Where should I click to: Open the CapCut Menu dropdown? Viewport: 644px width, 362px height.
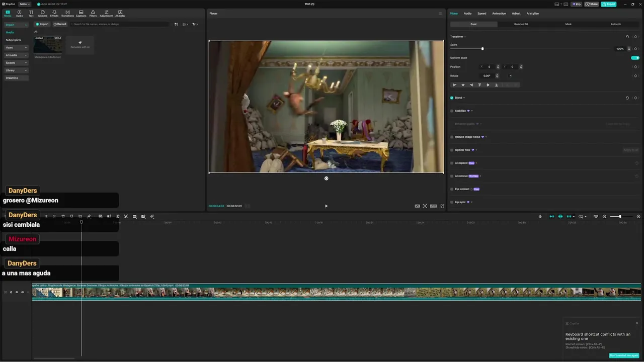24,4
